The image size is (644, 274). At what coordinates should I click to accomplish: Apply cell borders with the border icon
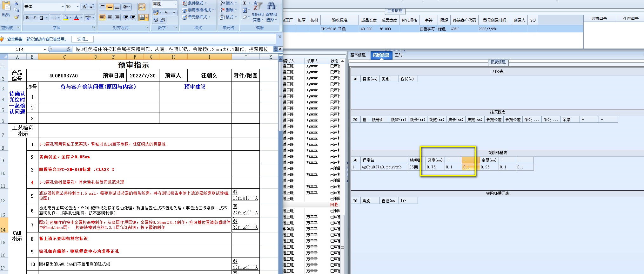[x=54, y=18]
